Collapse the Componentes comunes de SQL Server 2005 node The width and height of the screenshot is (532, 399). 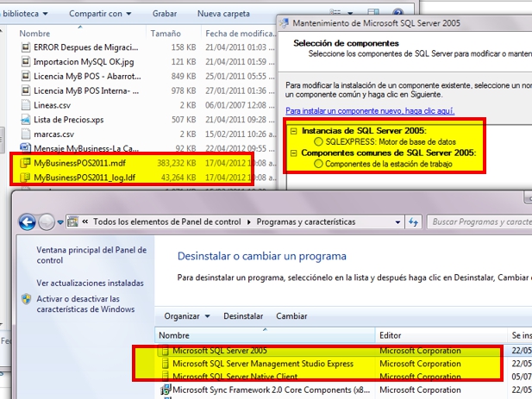click(x=294, y=153)
